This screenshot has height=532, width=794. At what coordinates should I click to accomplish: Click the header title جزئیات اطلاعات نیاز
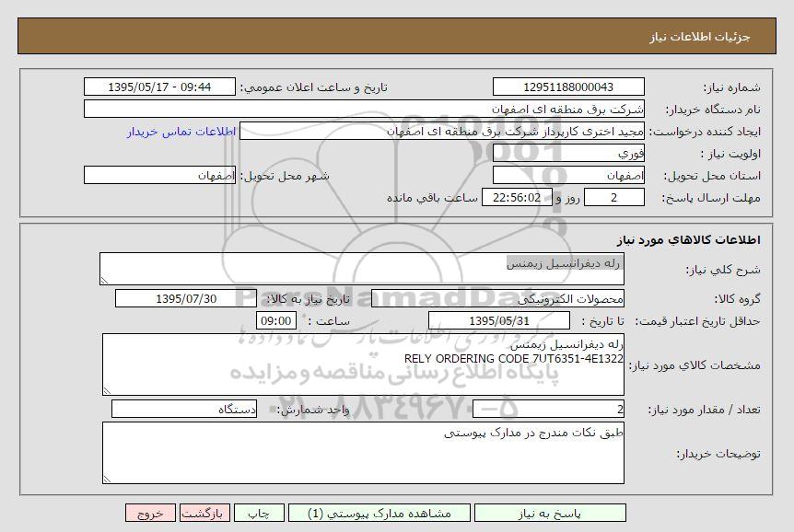[x=700, y=37]
